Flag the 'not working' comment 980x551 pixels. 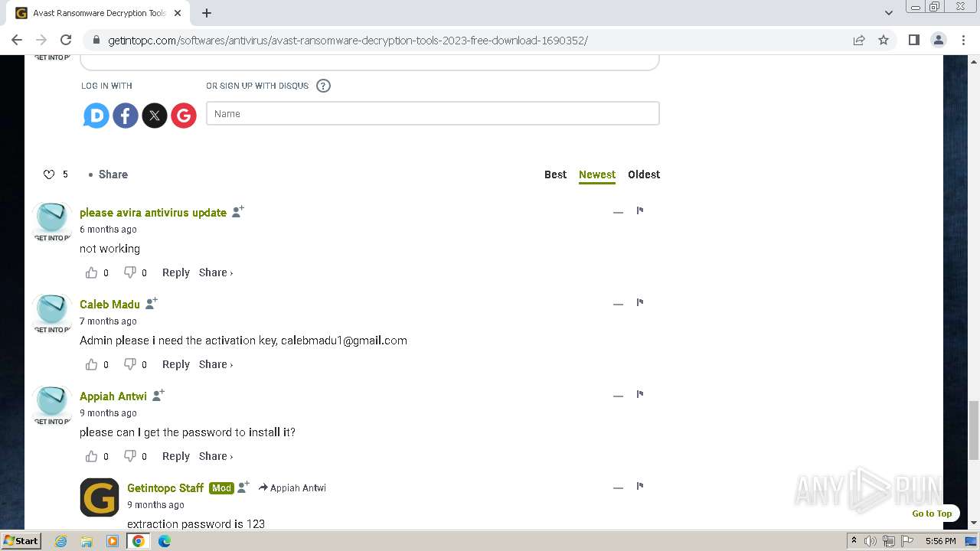640,210
